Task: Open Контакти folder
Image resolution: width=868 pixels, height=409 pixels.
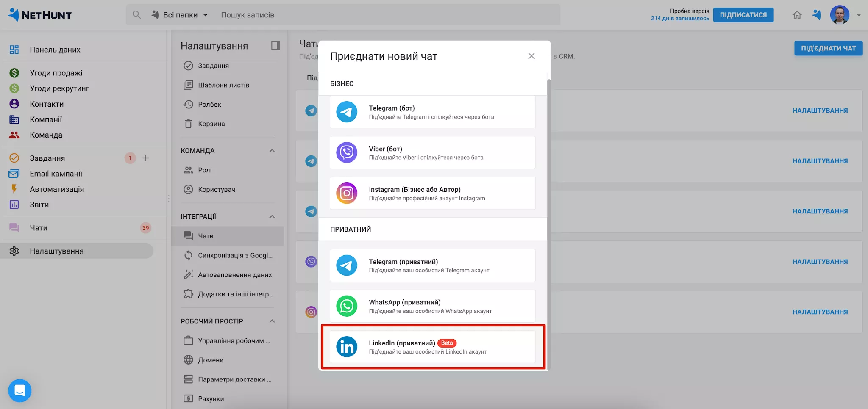Action: coord(47,104)
